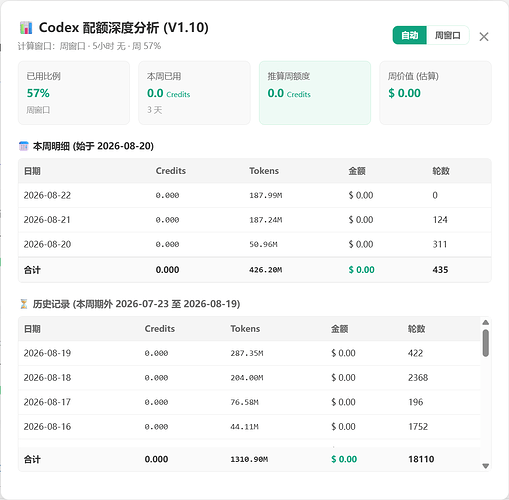Click the 187.24M tokens value

click(266, 220)
